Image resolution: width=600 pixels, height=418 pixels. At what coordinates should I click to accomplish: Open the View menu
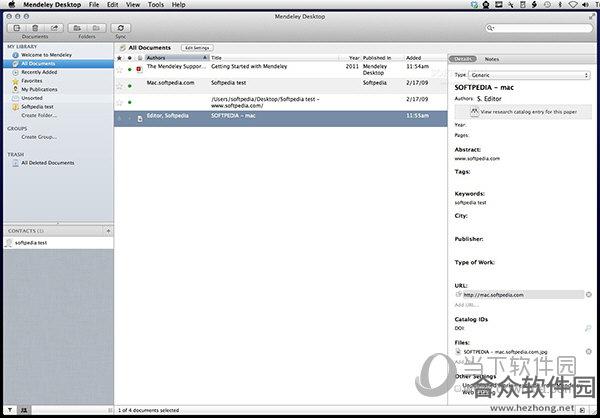(133, 5)
